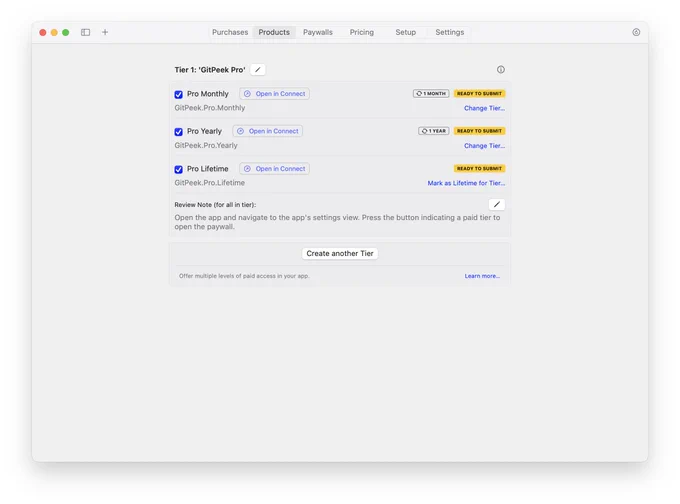The height and width of the screenshot is (504, 680).
Task: Open the tier info icon
Action: pos(500,69)
